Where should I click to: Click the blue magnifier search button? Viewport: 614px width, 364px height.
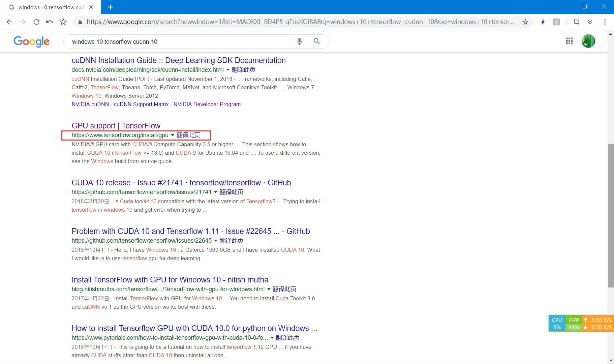[316, 41]
